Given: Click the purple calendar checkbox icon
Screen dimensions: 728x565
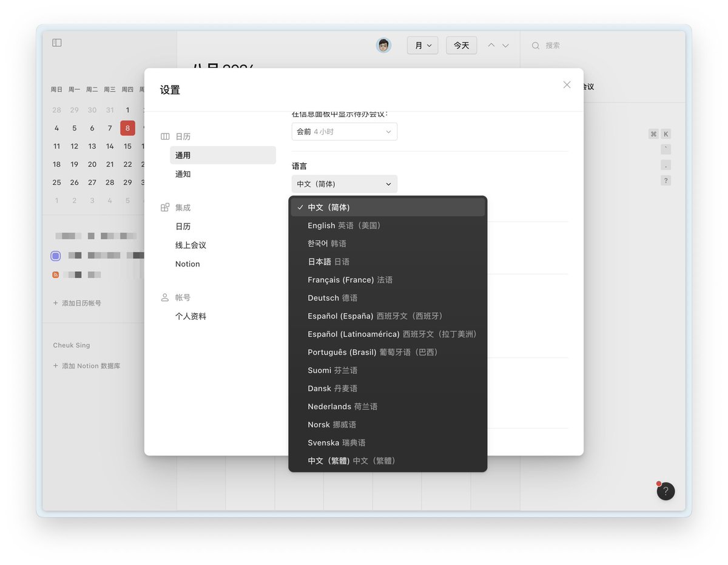Looking at the screenshot, I should click(x=56, y=256).
